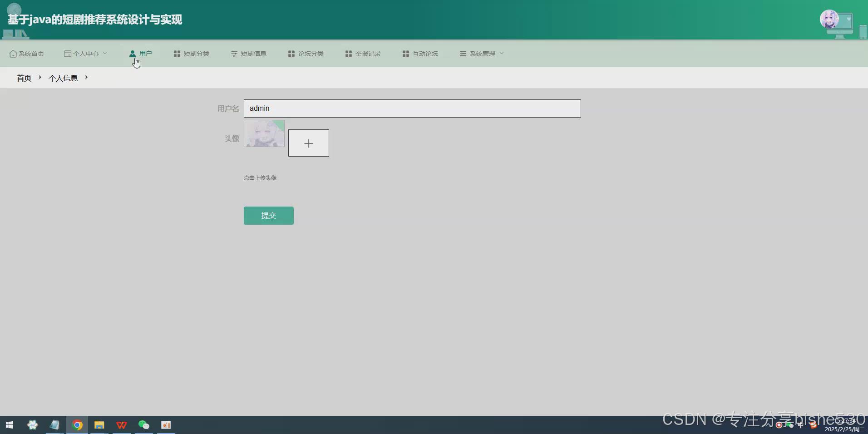Open File Explorer from taskbar

99,425
